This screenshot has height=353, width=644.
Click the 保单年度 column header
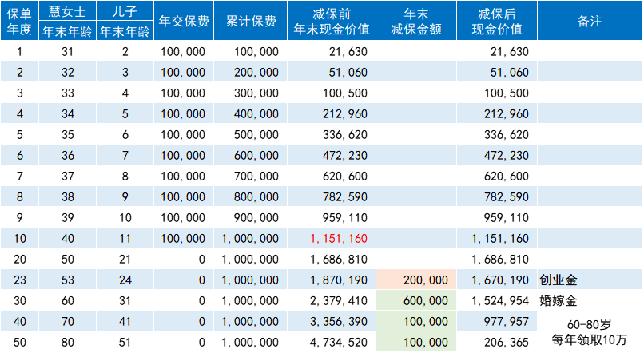pyautogui.click(x=19, y=22)
